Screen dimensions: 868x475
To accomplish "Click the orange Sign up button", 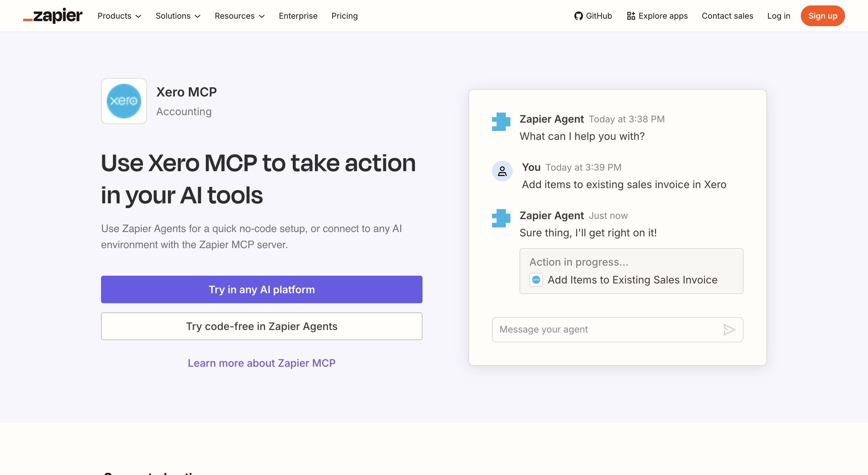I will coord(823,16).
